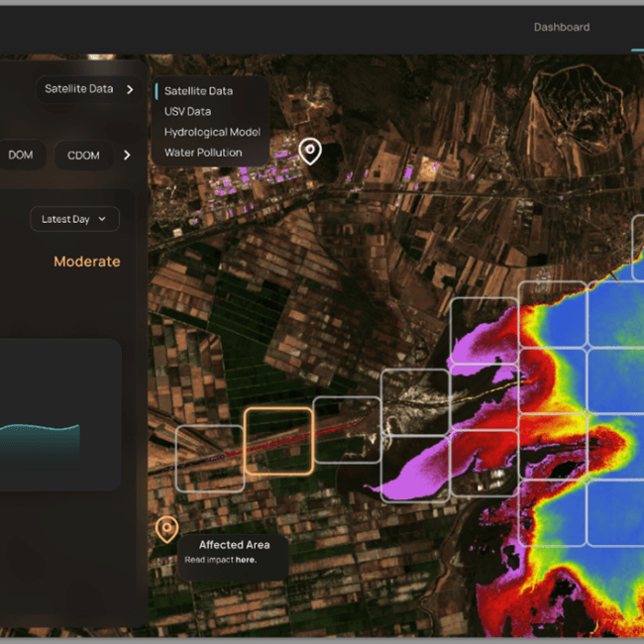Select Hydrological Model from the menu
Screen dimensions: 644x644
point(212,132)
